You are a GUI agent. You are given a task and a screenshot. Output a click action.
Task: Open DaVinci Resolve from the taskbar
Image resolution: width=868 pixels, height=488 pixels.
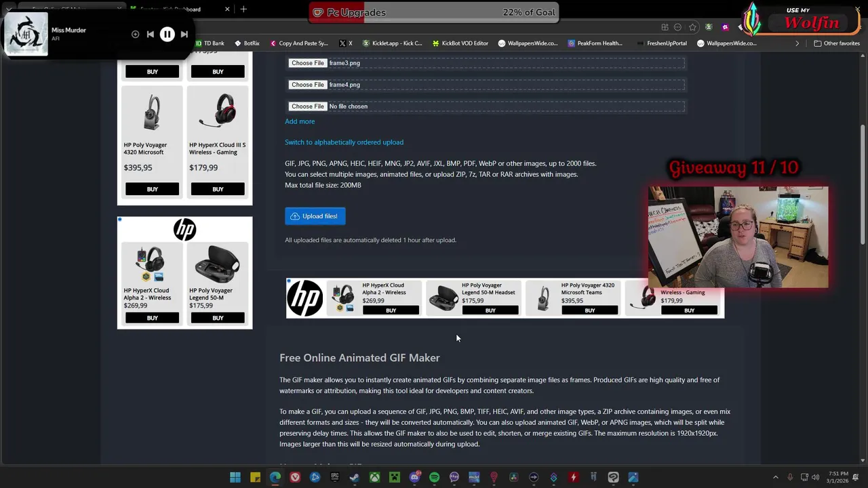(x=514, y=477)
